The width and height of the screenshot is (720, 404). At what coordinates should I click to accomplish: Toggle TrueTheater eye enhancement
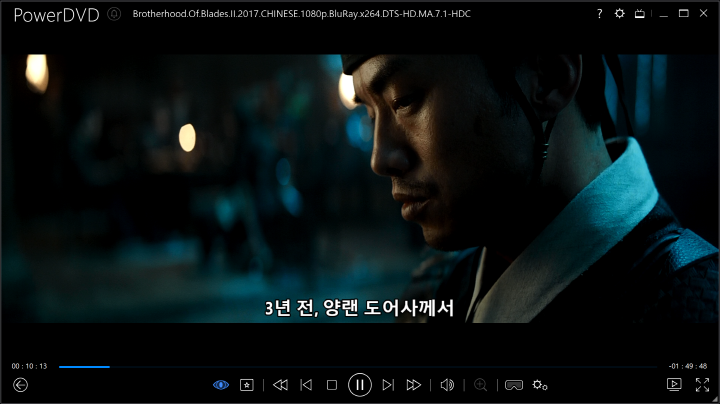(x=221, y=385)
